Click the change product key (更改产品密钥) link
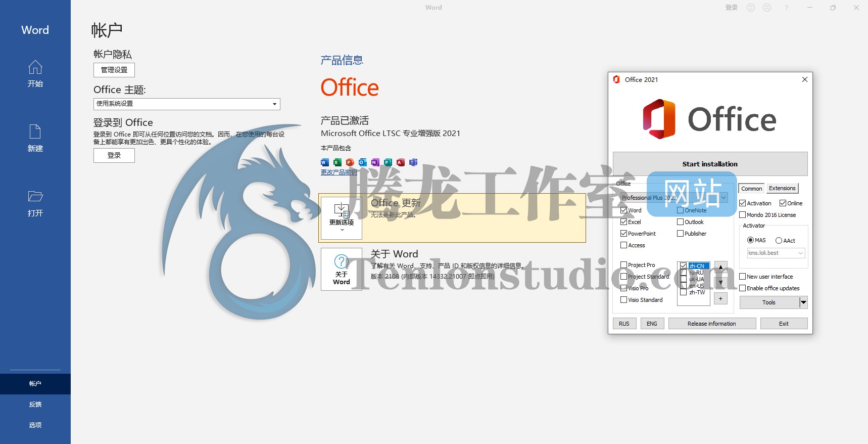The width and height of the screenshot is (868, 444). [x=339, y=172]
